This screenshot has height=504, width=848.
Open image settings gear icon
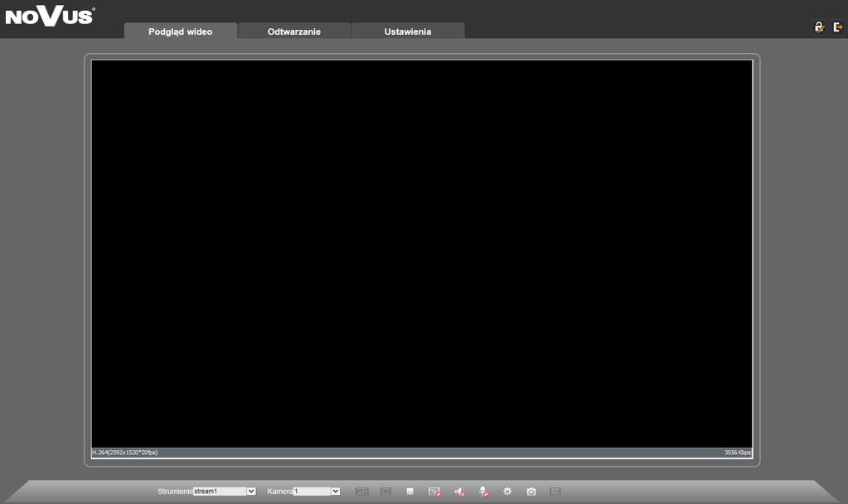coord(507,492)
